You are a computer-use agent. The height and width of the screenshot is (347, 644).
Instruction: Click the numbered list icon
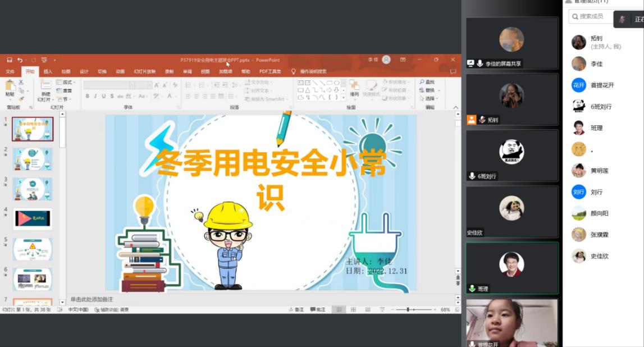pyautogui.click(x=202, y=85)
